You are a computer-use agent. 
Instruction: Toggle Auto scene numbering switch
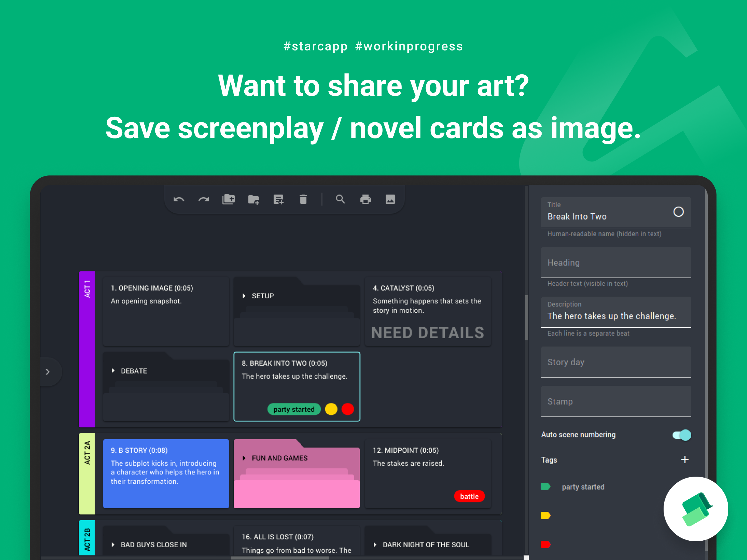(682, 435)
